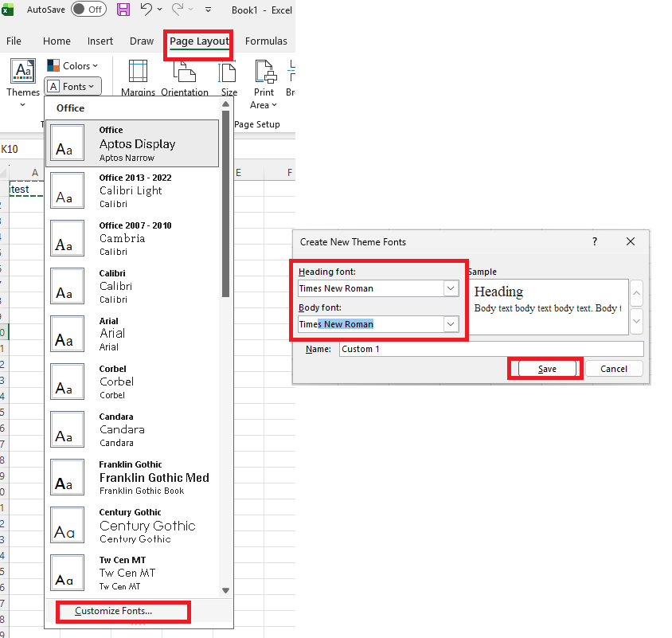Click Sample preview scroll up arrow
Image resolution: width=672 pixels, height=638 pixels.
(x=637, y=293)
